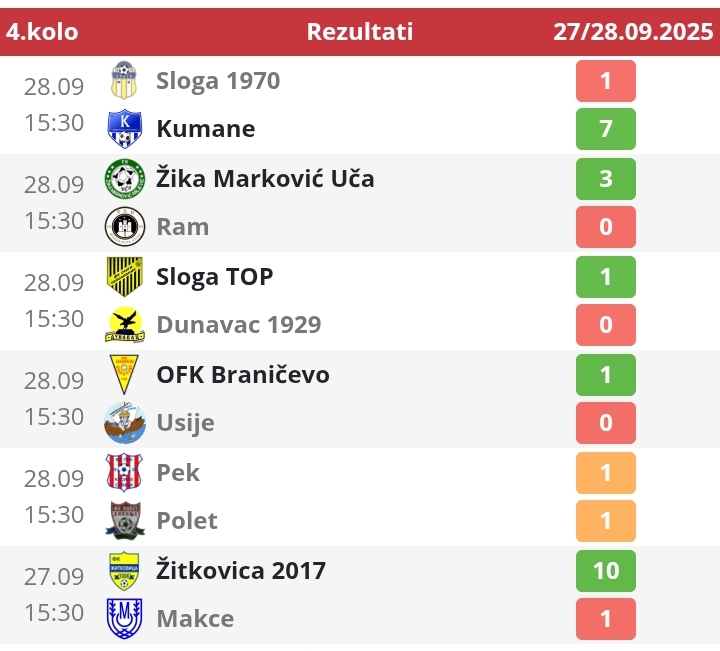Click the Rezultati header title
This screenshot has width=720, height=651.
(x=360, y=32)
